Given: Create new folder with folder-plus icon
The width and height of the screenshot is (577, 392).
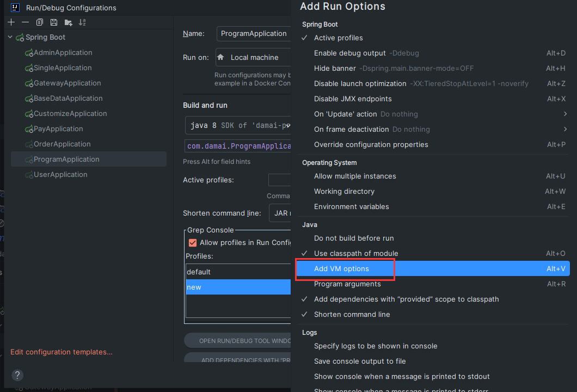Looking at the screenshot, I should point(68,22).
